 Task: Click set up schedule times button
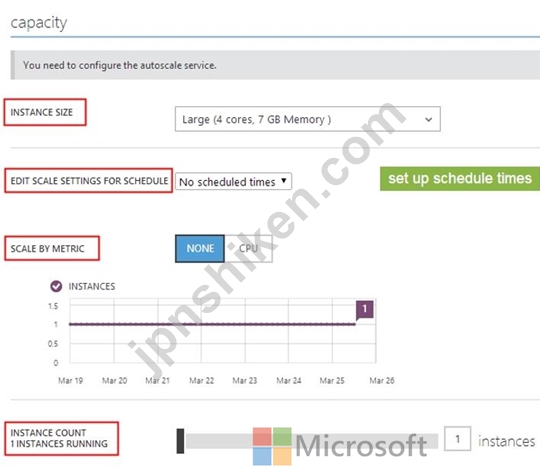click(460, 178)
